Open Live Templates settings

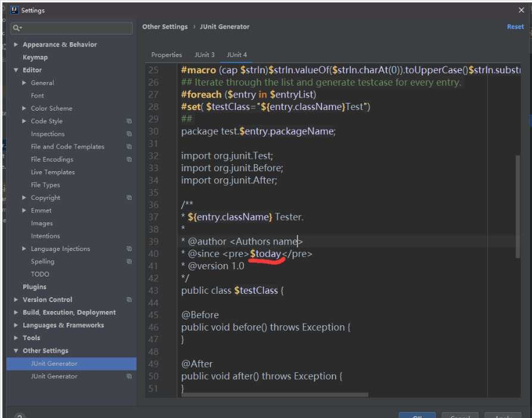[53, 172]
